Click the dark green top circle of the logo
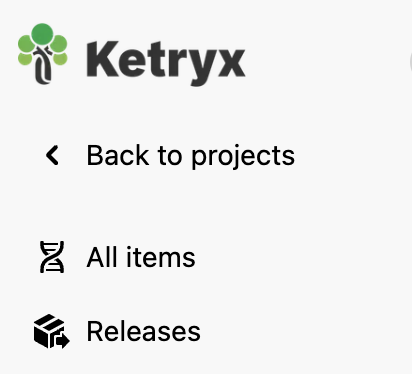412x374 pixels. tap(42, 33)
